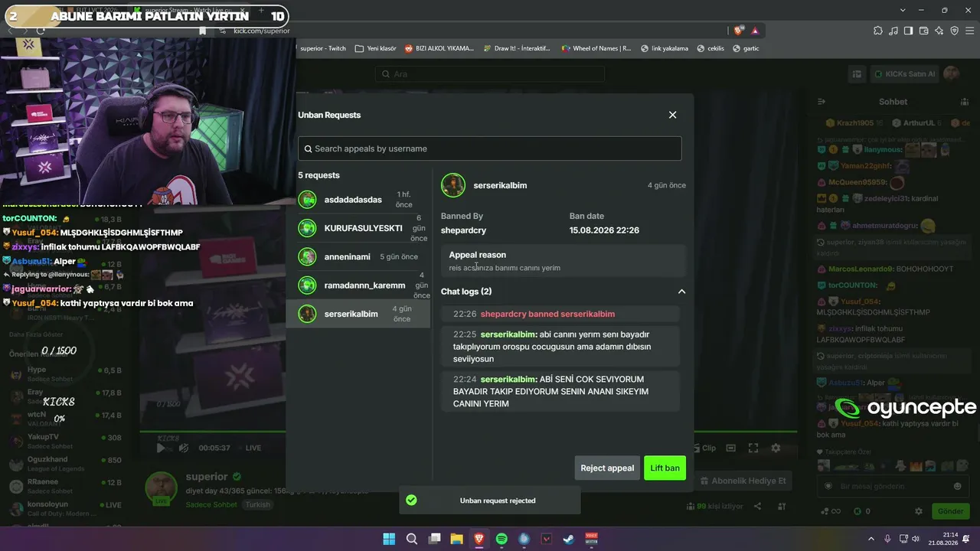The image size is (980, 551).
Task: Open the leaderboard icon next to KICKs
Action: tap(857, 74)
